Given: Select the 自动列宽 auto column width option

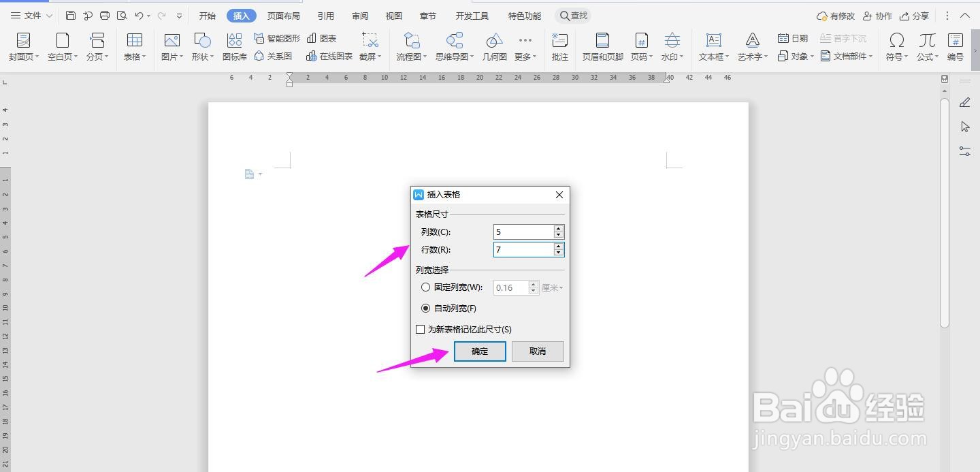Looking at the screenshot, I should coord(449,309).
